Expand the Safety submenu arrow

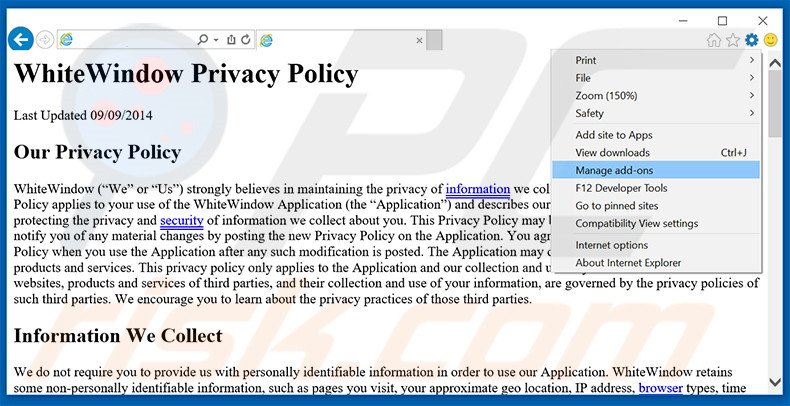coord(752,113)
